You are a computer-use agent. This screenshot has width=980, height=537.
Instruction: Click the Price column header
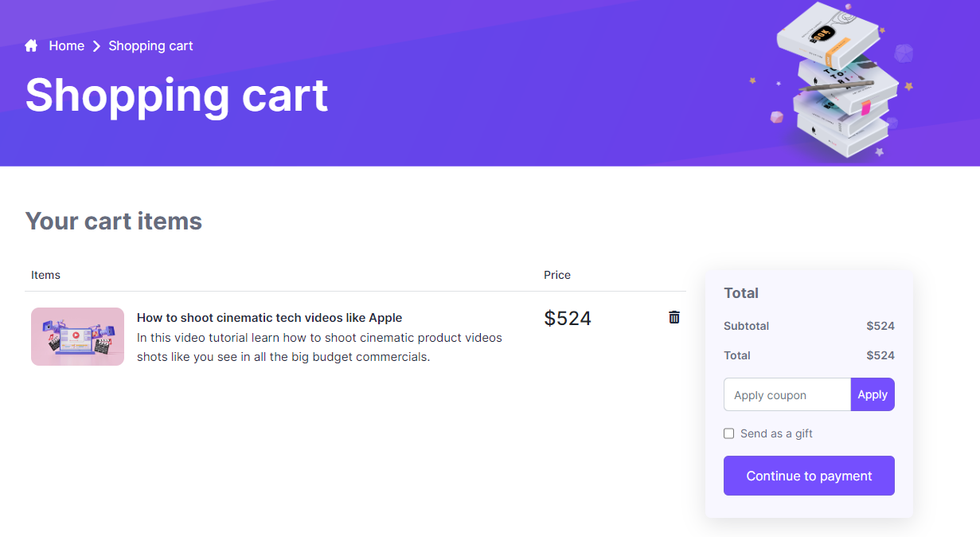point(557,275)
